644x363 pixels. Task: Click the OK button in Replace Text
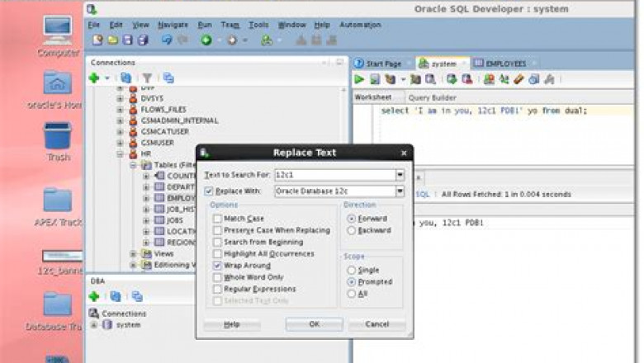click(314, 324)
